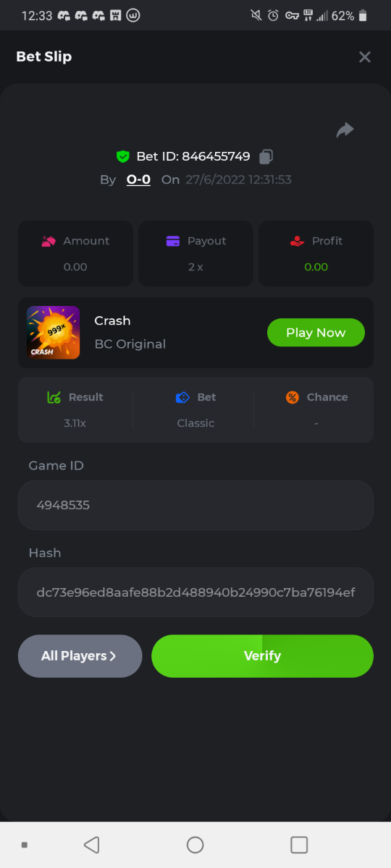The image size is (391, 868).
Task: Tap the orange Chance percent icon
Action: click(292, 397)
